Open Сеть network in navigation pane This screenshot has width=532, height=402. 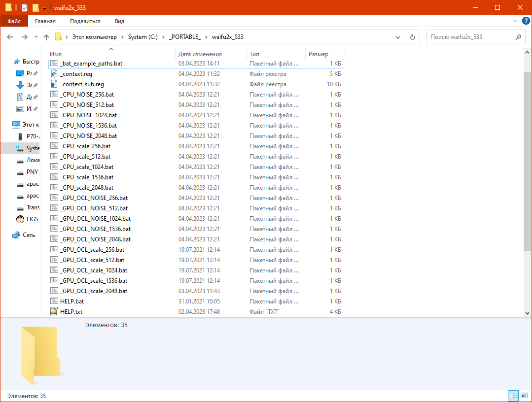tap(24, 235)
